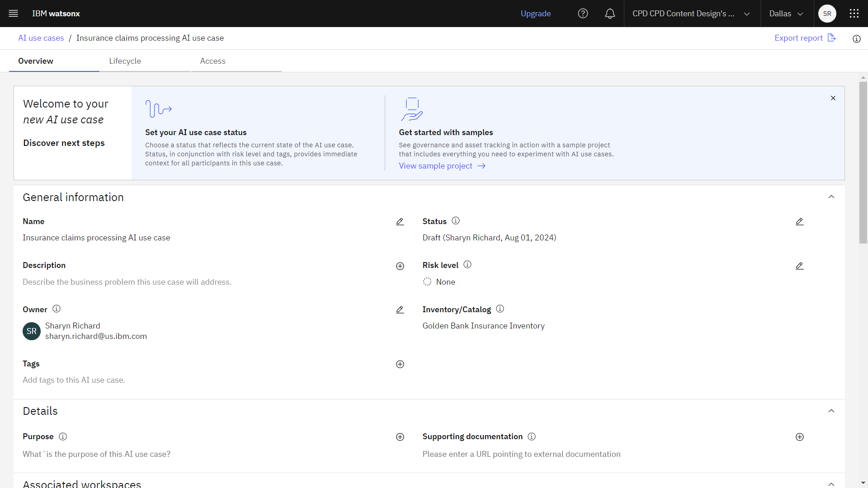Edit the use case Name

click(400, 221)
